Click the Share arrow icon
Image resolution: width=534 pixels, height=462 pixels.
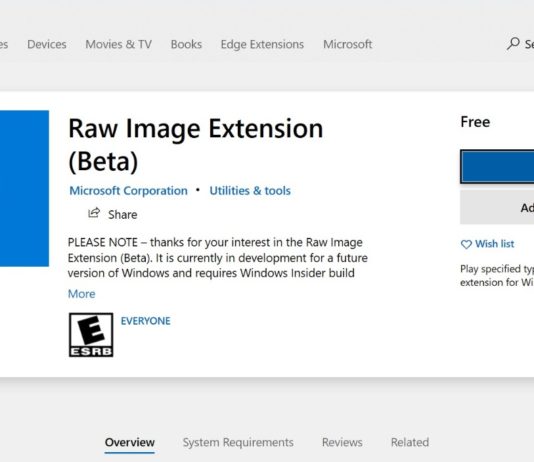point(94,213)
